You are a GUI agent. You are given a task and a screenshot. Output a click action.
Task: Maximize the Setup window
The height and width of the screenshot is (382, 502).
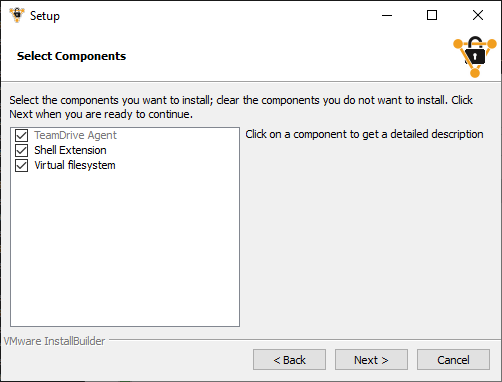432,15
